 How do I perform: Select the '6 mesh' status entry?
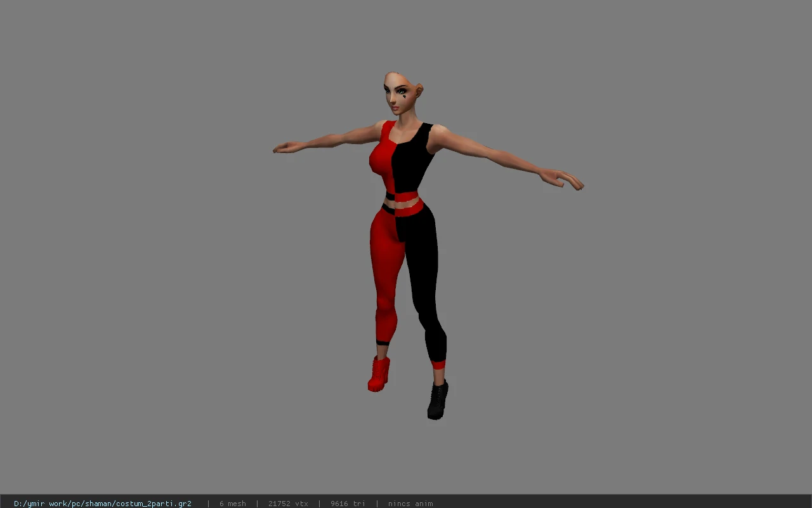pos(233,504)
